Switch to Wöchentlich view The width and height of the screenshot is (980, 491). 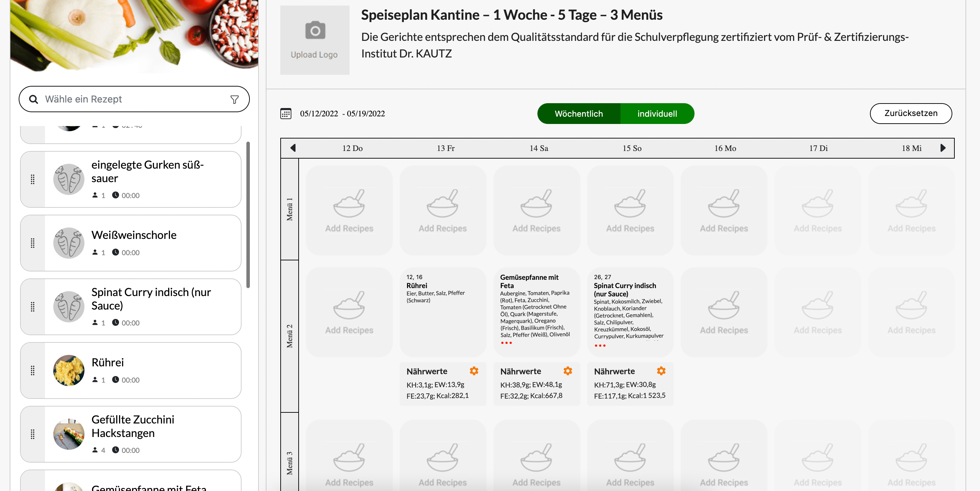[x=579, y=114]
